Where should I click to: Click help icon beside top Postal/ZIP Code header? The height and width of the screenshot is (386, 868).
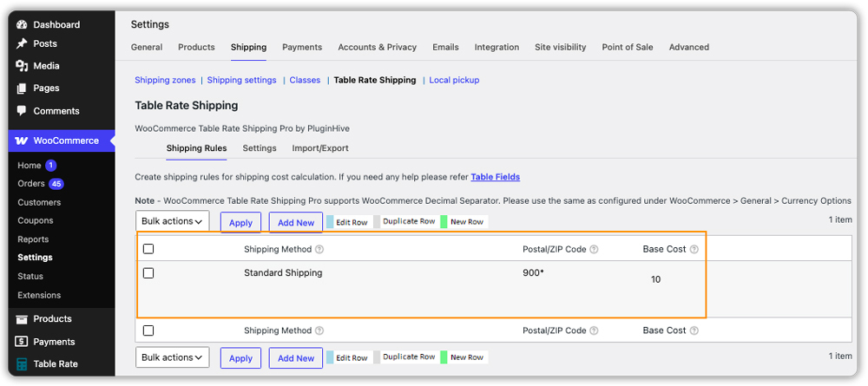[594, 250]
